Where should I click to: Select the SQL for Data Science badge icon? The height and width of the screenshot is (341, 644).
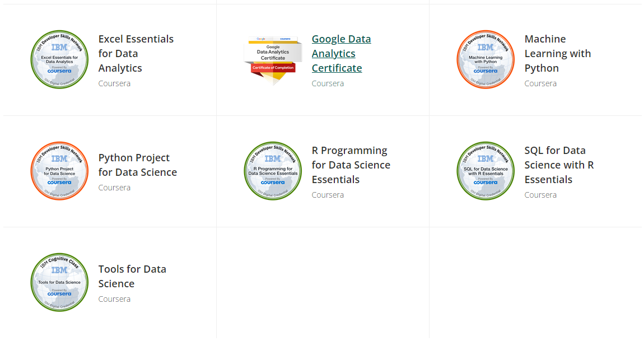tap(486, 170)
